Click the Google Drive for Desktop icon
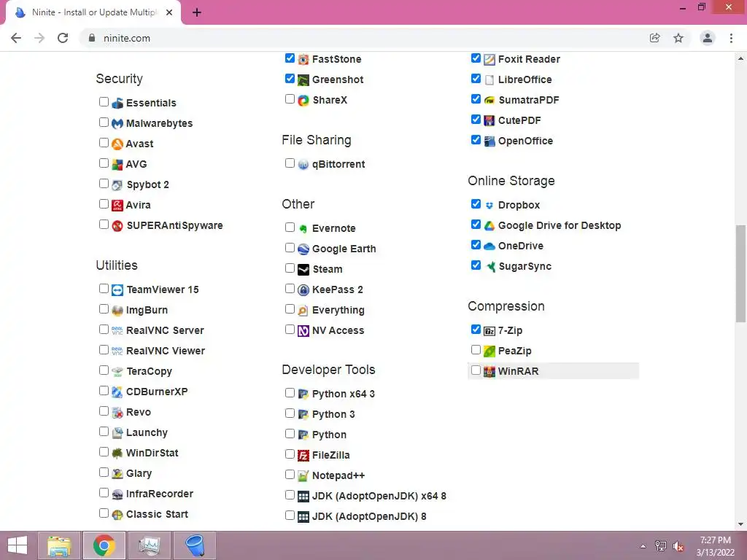Screen dimensions: 747x560 click(489, 226)
